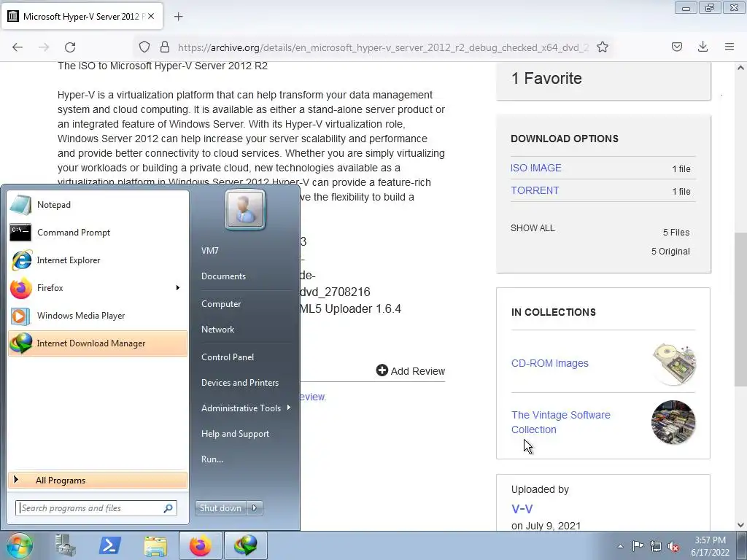Viewport: 747px width, 560px height.
Task: Open Internet Download Manager taskbar button
Action: coord(246,545)
